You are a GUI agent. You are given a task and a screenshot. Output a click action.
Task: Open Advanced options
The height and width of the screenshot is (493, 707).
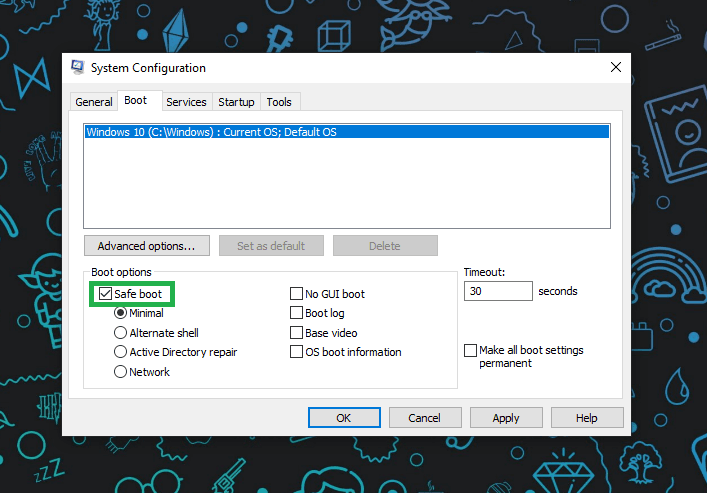[147, 246]
